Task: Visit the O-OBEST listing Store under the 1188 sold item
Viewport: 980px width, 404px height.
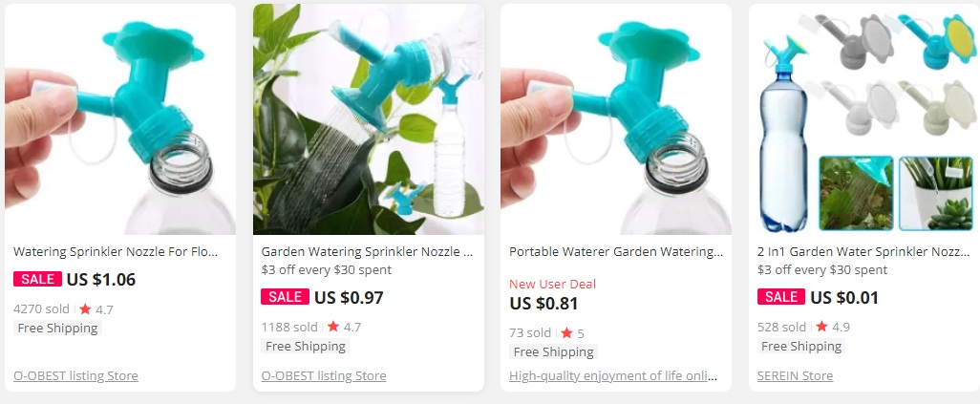Action: pos(324,376)
